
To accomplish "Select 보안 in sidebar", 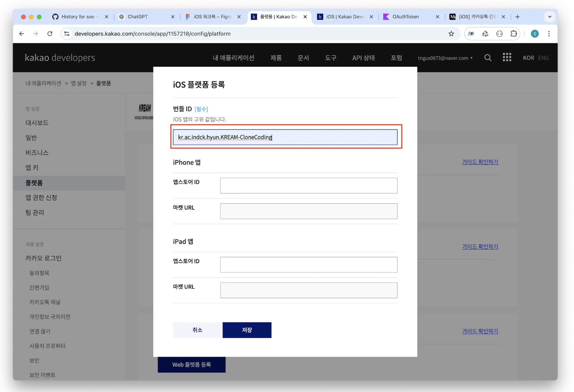I will [34, 360].
